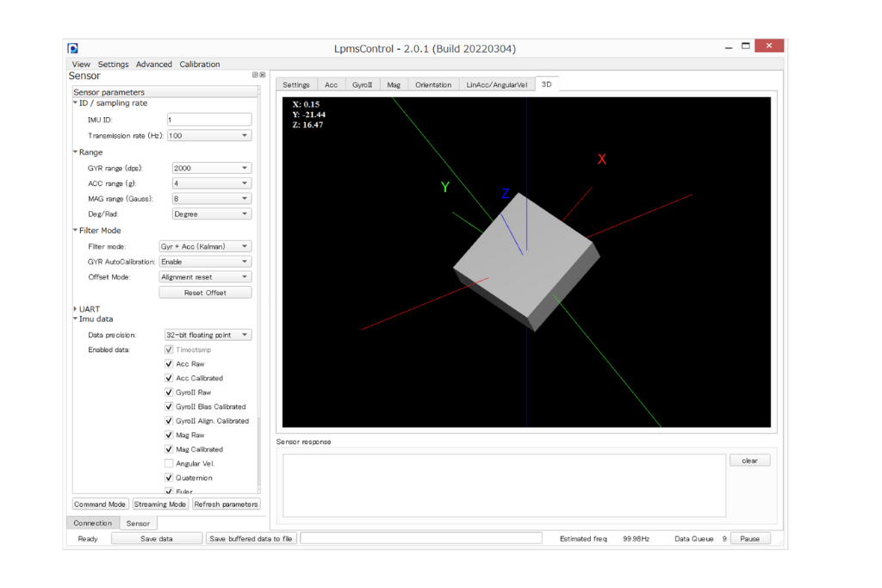Pause the data stream
This screenshot has height=588, width=882.
tap(749, 539)
